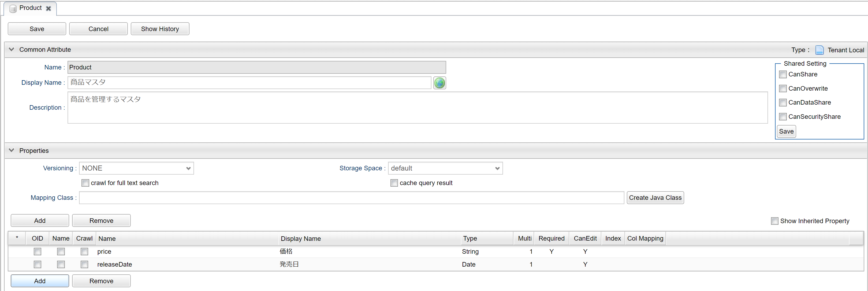Collapse the Common Attribute section
The height and width of the screenshot is (291, 868).
coord(12,49)
